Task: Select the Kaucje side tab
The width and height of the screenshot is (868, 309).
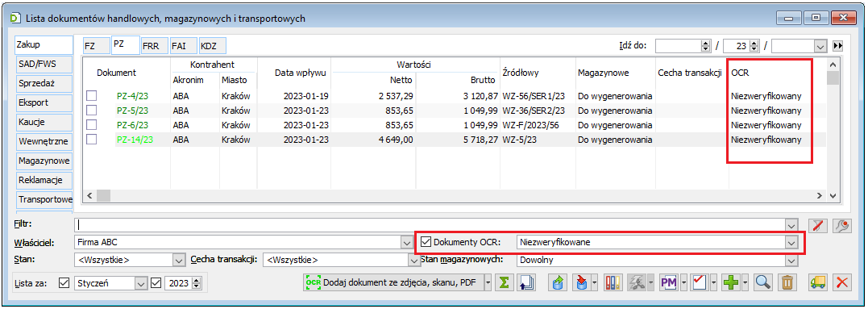Action: pyautogui.click(x=44, y=123)
